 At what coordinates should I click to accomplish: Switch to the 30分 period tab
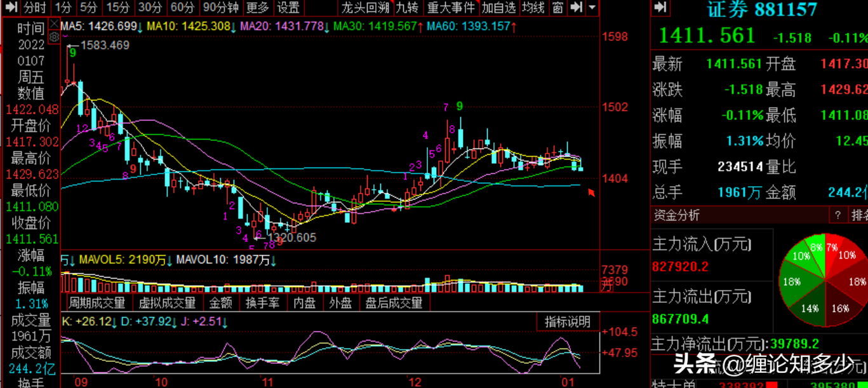point(150,8)
